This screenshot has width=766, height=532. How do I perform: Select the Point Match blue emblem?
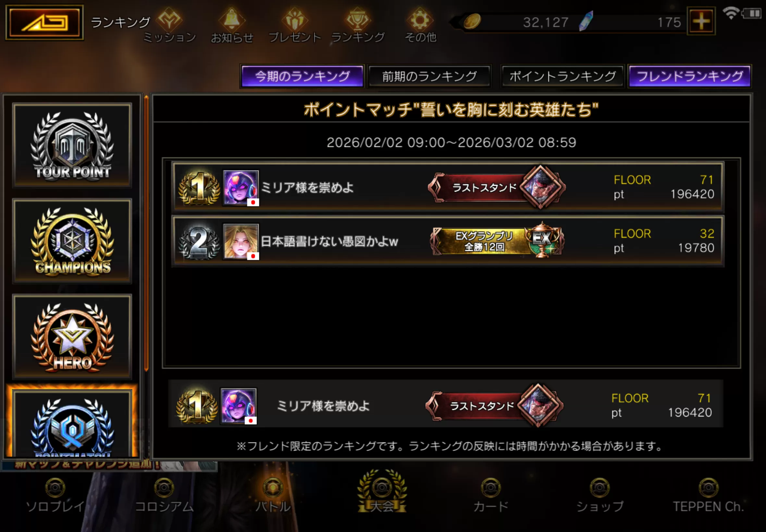click(72, 423)
